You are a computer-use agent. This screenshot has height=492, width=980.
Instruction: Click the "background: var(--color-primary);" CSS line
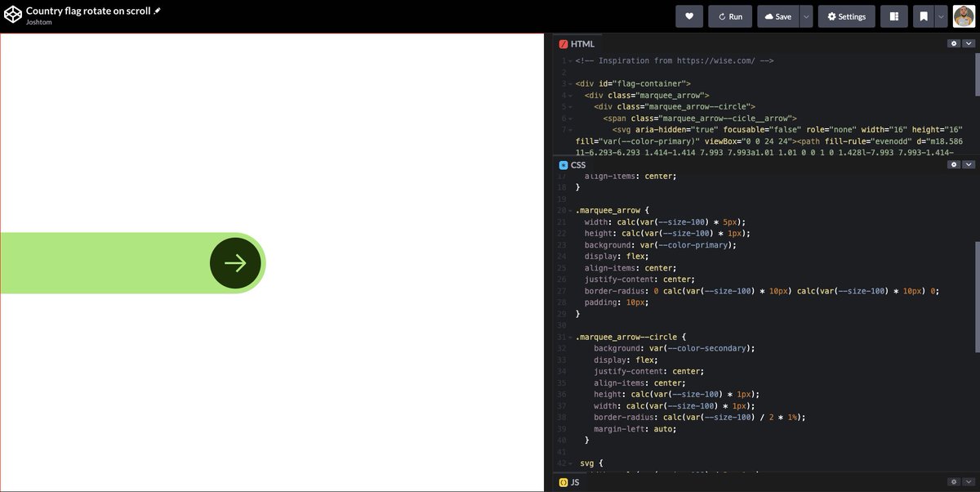point(661,245)
